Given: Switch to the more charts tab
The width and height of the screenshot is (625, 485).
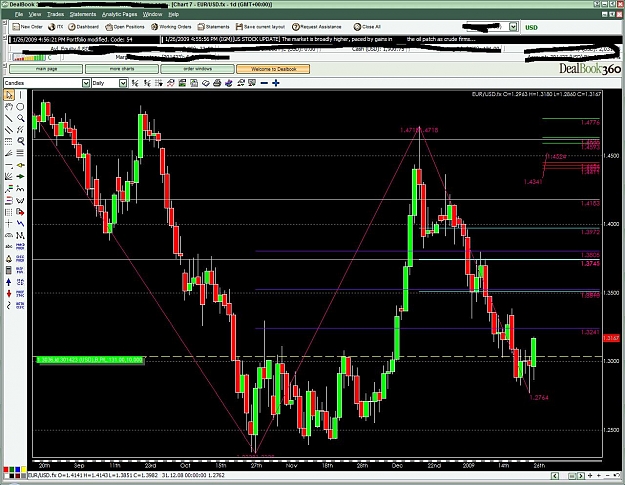Looking at the screenshot, I should 122,69.
